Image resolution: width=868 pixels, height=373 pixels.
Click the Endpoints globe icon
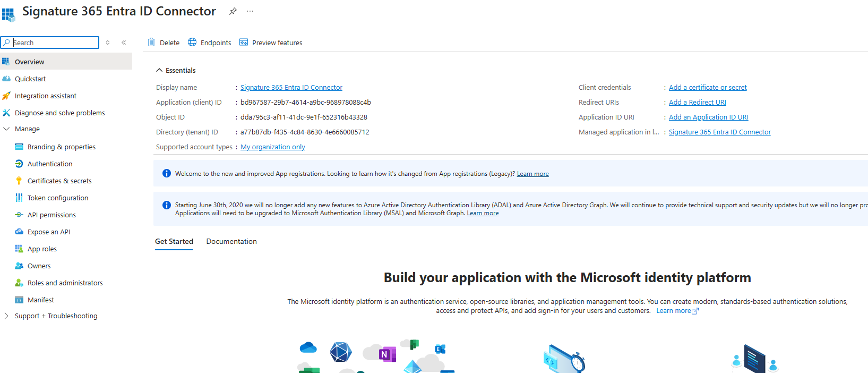(x=192, y=42)
